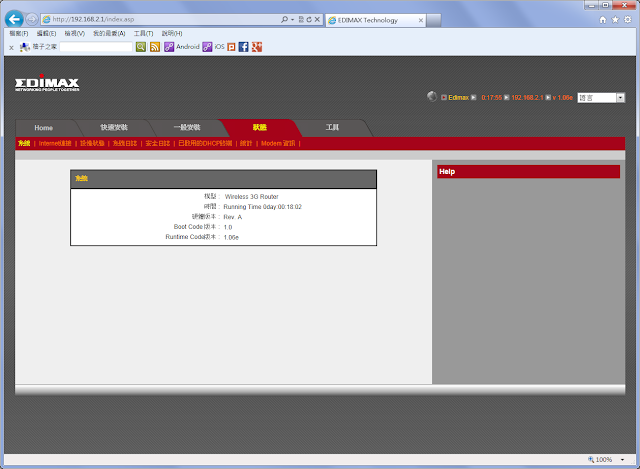Click the Wireless 3G Router model value

tap(251, 197)
